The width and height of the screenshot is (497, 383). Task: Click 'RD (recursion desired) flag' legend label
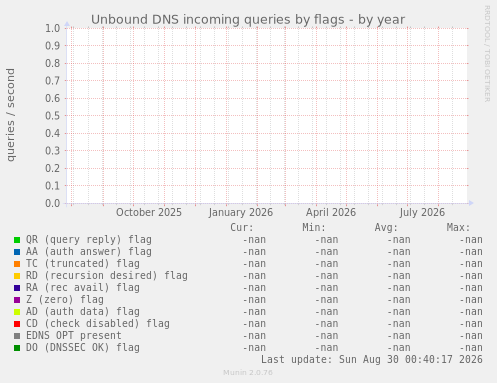107,276
